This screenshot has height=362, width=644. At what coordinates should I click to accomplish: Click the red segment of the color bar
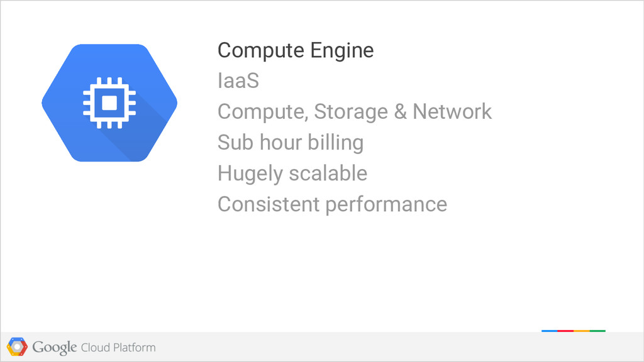tap(565, 330)
